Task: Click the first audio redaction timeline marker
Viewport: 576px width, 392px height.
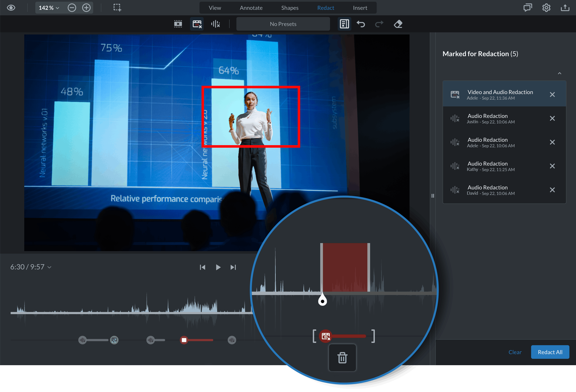Action: (83, 340)
